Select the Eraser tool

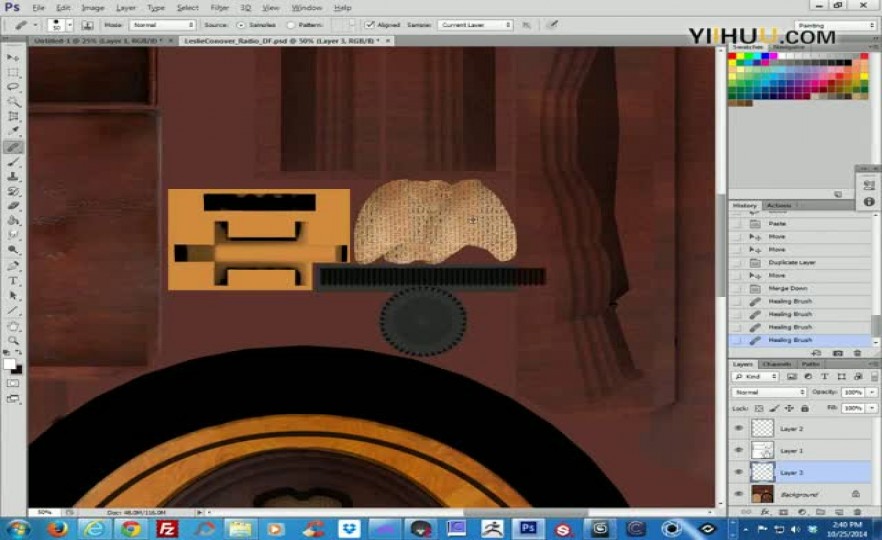13,206
